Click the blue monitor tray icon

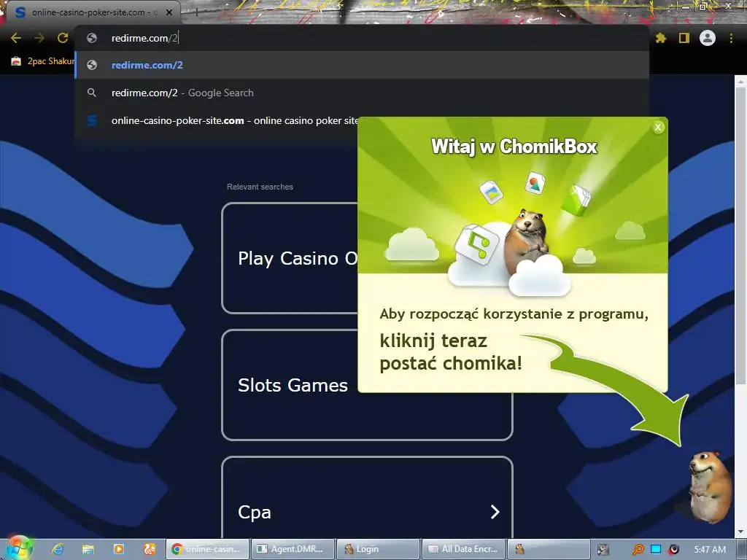click(656, 550)
